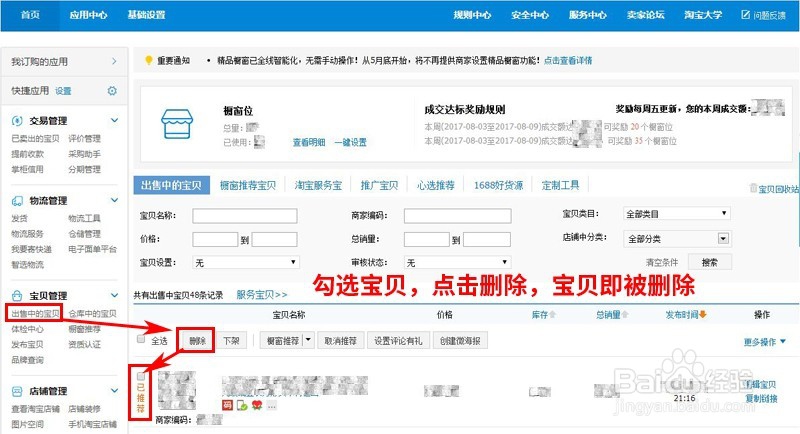Click the minimum 价格 input field
The height and width of the screenshot is (434, 800).
click(x=215, y=239)
